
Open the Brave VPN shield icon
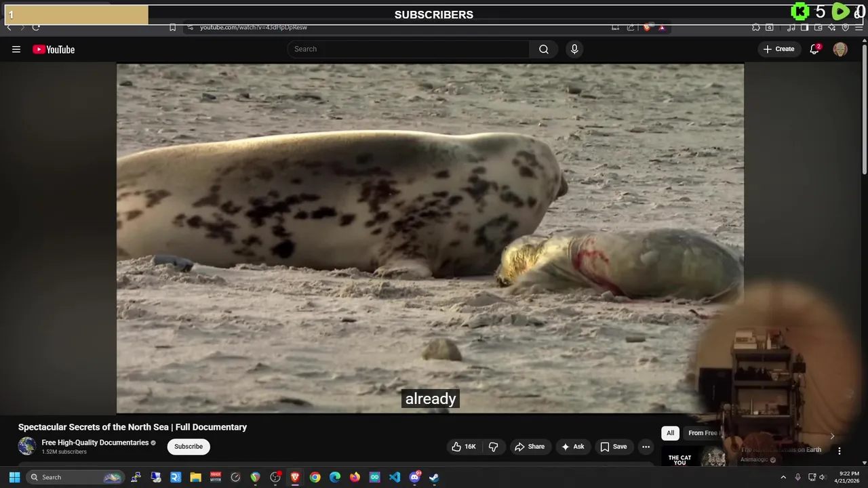[845, 27]
